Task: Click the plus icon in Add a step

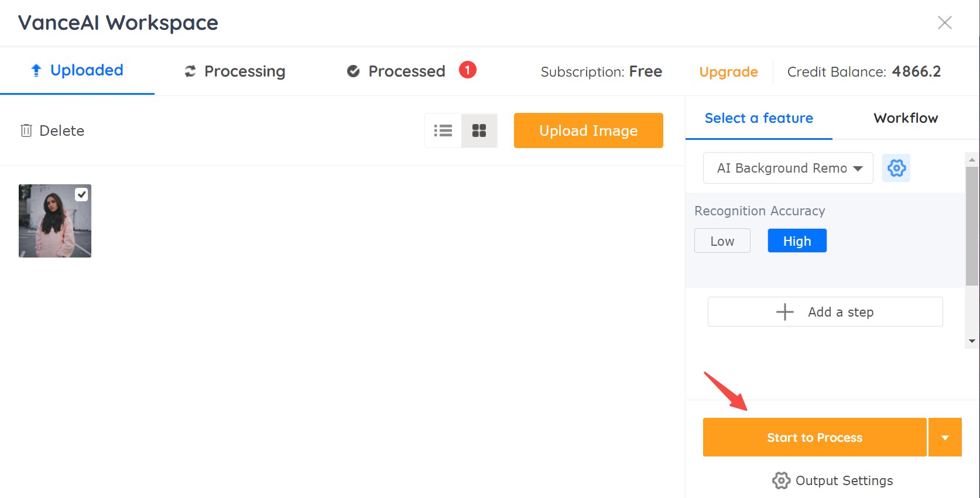Action: (x=785, y=312)
